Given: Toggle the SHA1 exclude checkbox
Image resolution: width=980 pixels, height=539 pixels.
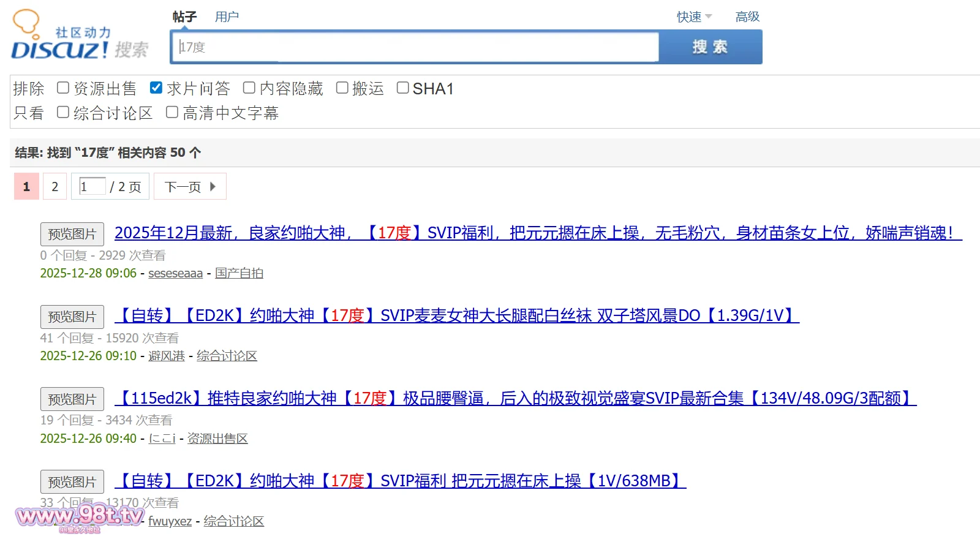Looking at the screenshot, I should point(402,88).
